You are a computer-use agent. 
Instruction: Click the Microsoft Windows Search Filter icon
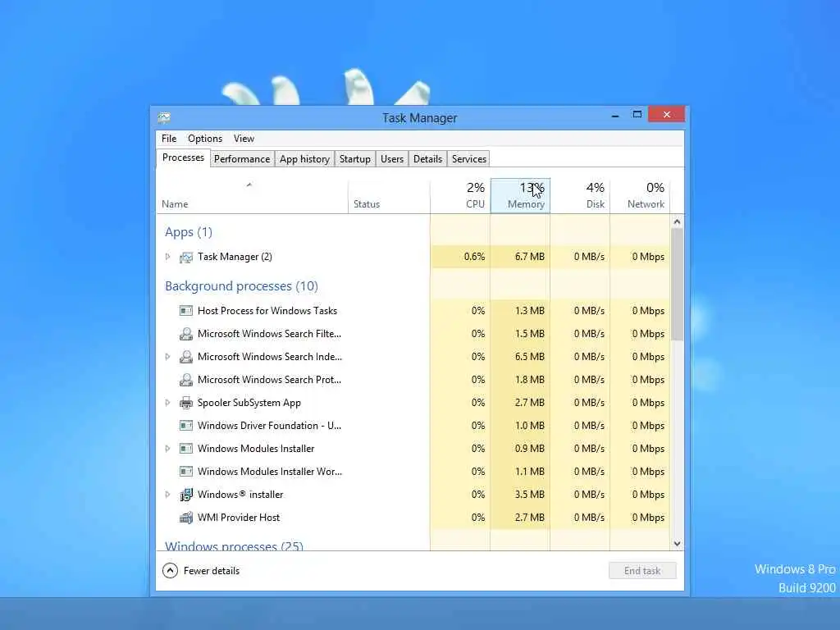coord(186,334)
